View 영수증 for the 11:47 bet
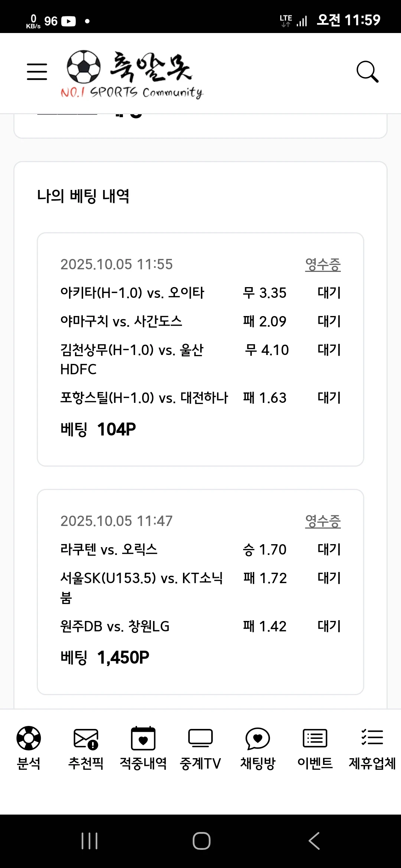The image size is (401, 868). pos(323,521)
